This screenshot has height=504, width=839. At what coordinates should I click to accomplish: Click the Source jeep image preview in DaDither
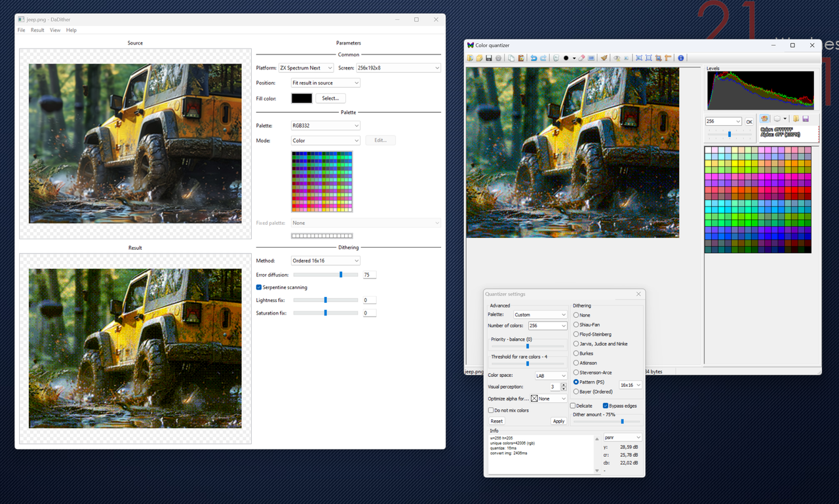135,144
